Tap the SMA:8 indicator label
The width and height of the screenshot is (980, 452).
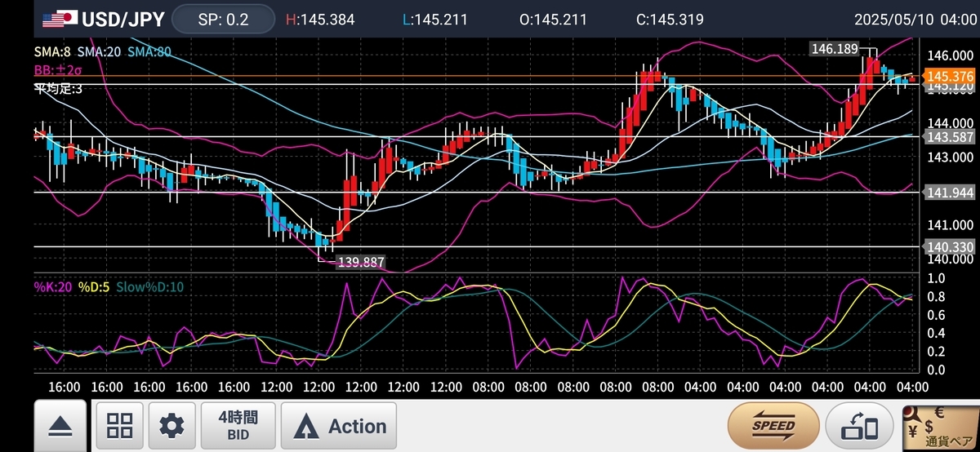click(x=51, y=51)
